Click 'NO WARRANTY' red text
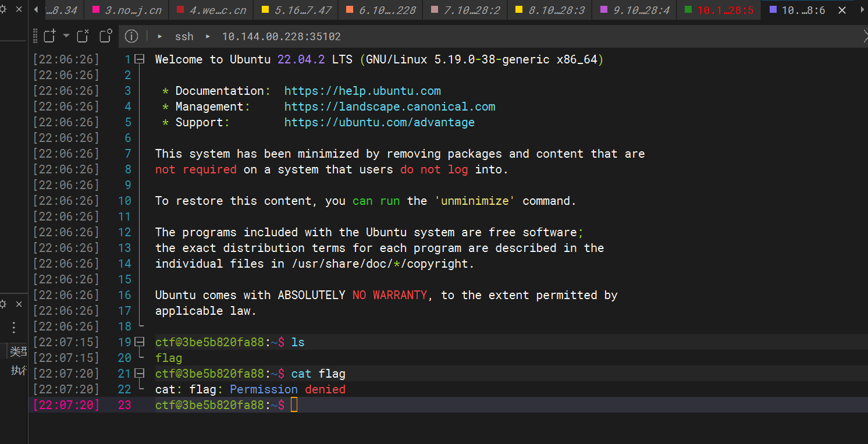 pyautogui.click(x=390, y=295)
